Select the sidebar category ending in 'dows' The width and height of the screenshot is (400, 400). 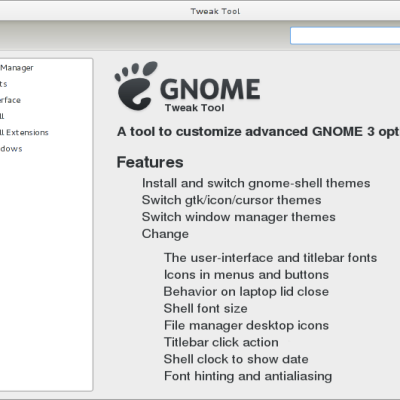(x=11, y=149)
